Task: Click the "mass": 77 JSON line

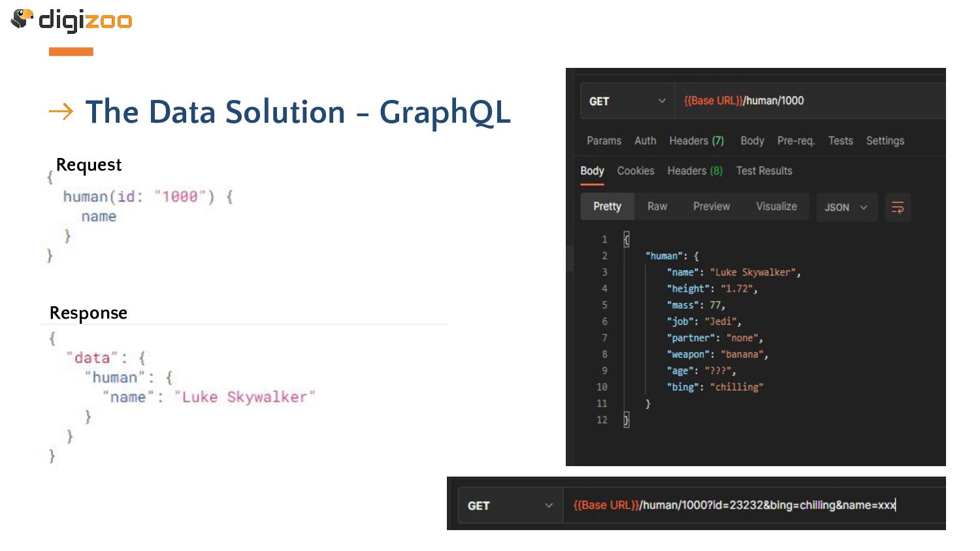Action: (x=696, y=305)
